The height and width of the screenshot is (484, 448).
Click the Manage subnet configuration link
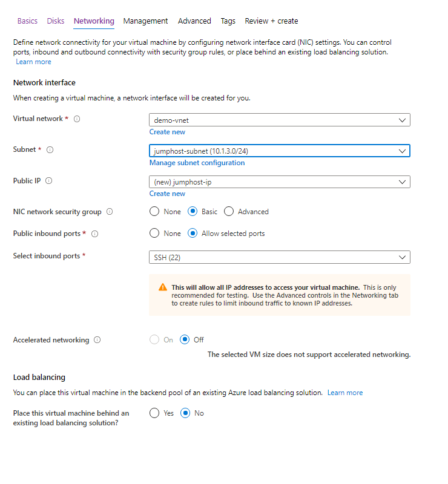[197, 163]
